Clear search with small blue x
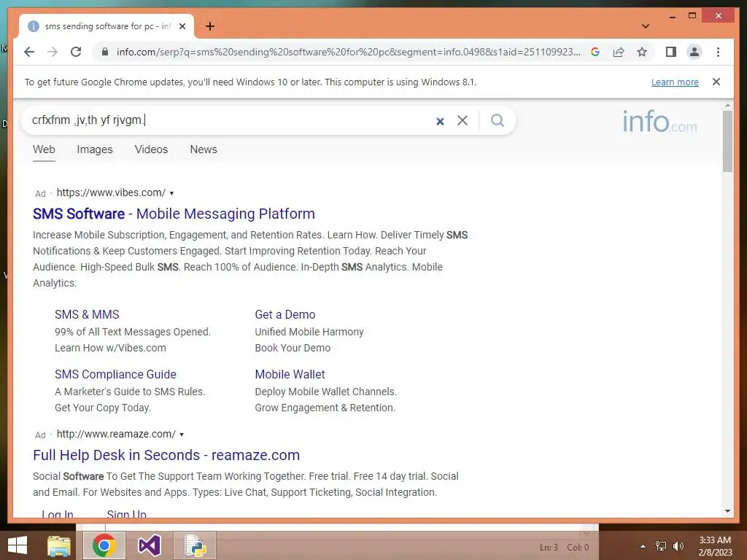The width and height of the screenshot is (747, 560). [x=440, y=122]
